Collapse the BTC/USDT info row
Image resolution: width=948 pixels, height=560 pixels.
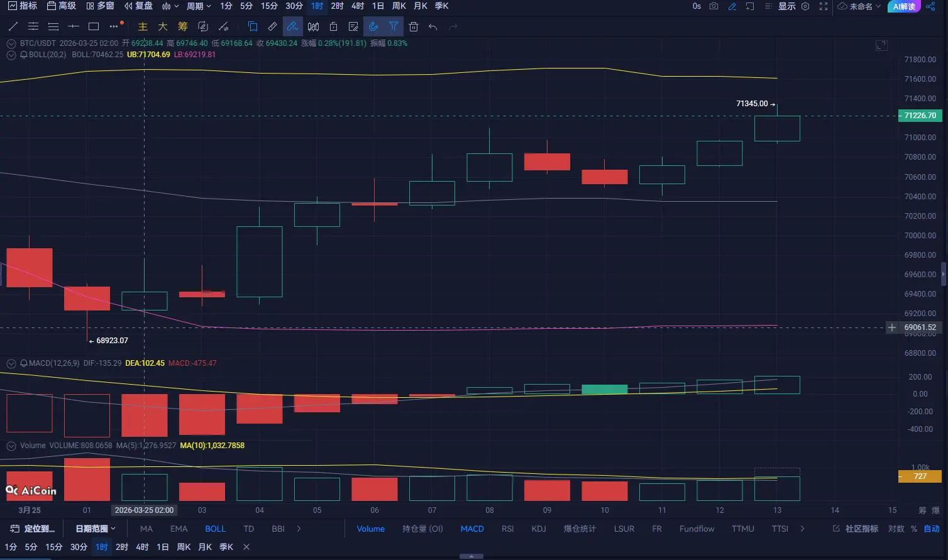11,43
